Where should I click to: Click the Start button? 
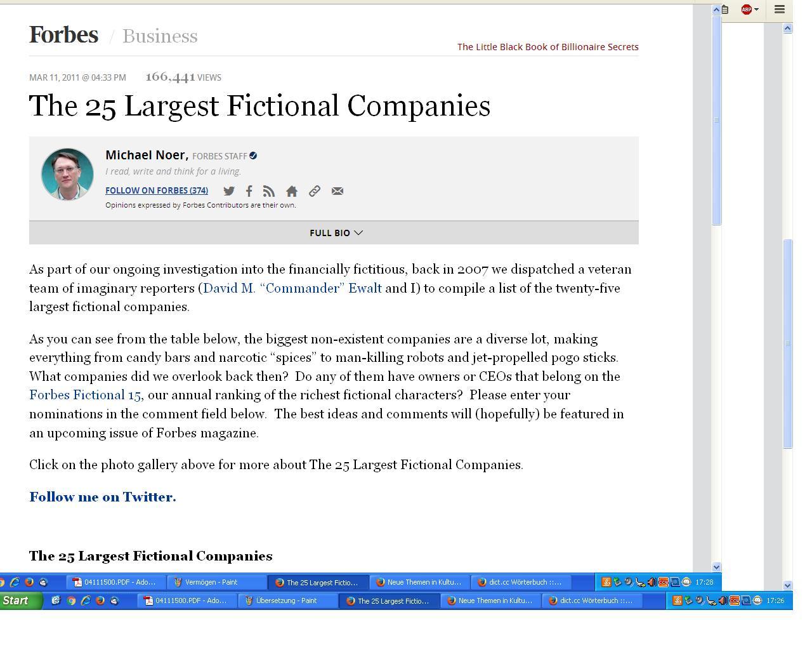(21, 600)
